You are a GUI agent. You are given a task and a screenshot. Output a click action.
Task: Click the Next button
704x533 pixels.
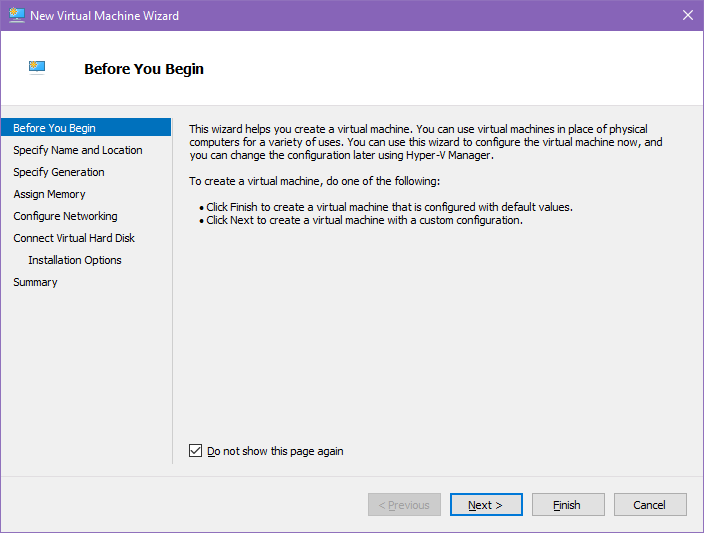(486, 505)
